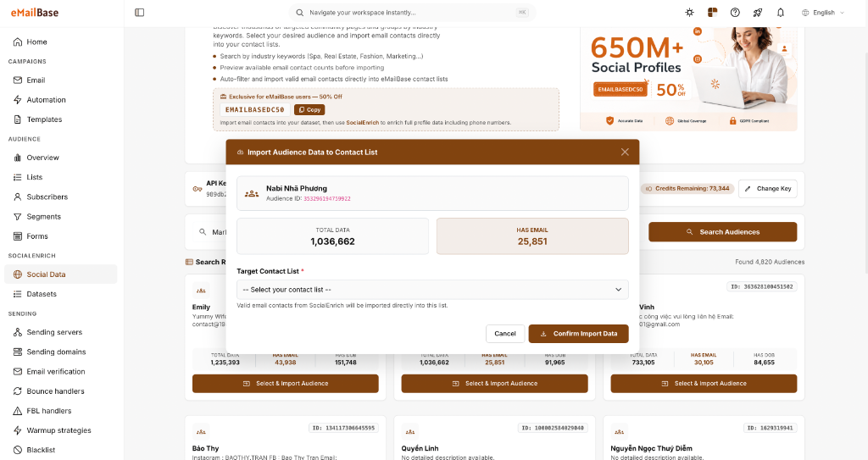Open notifications bell icon
This screenshot has height=460, width=868.
click(x=781, y=12)
